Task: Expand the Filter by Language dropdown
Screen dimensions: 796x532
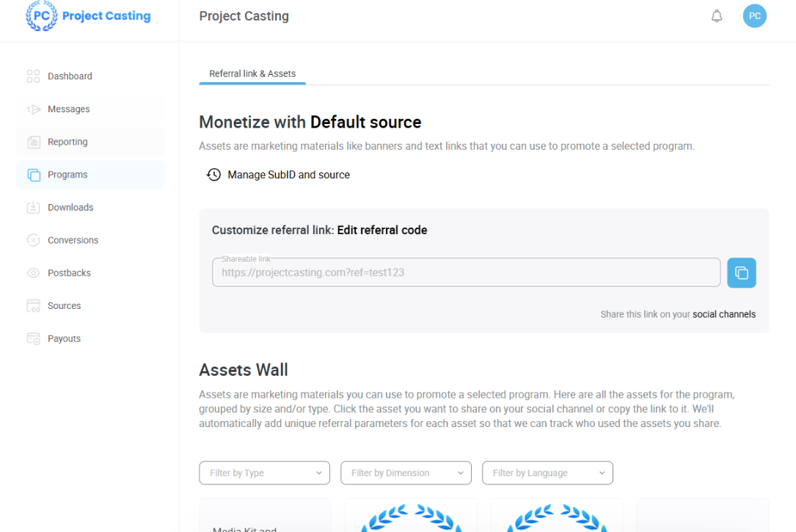Action: click(547, 473)
